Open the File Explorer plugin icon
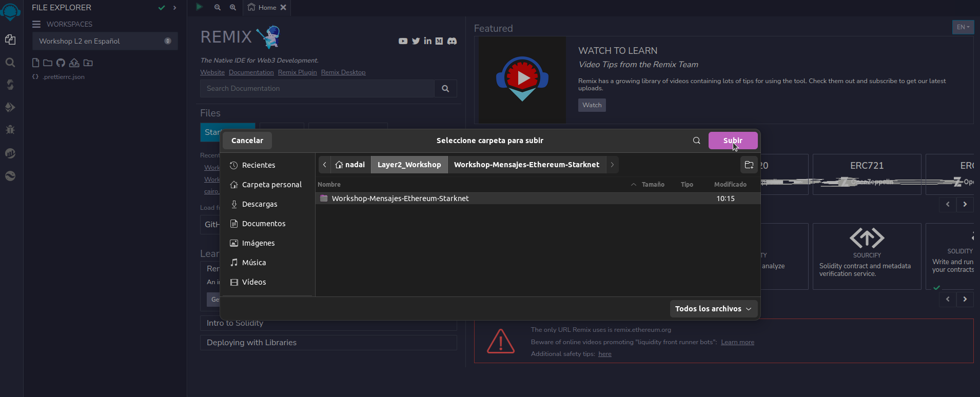Screen dimensions: 980x397 click(10, 39)
